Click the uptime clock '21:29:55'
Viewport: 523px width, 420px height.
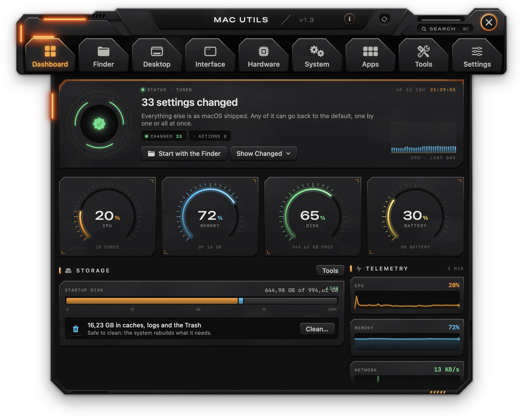[x=443, y=90]
